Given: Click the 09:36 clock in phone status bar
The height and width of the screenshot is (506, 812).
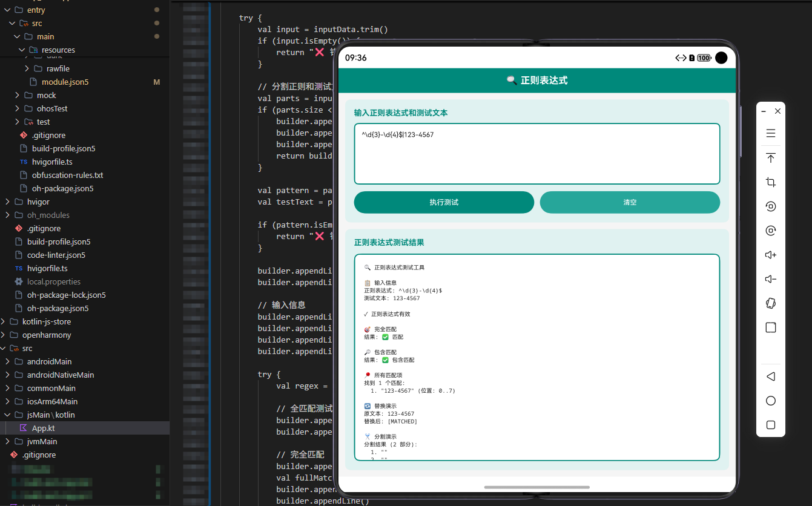Looking at the screenshot, I should 356,58.
